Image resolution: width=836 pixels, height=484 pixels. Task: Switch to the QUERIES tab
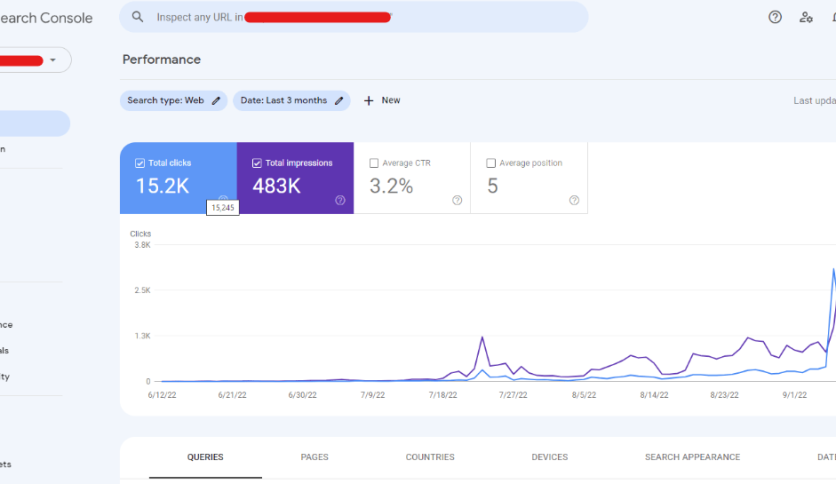click(x=205, y=457)
